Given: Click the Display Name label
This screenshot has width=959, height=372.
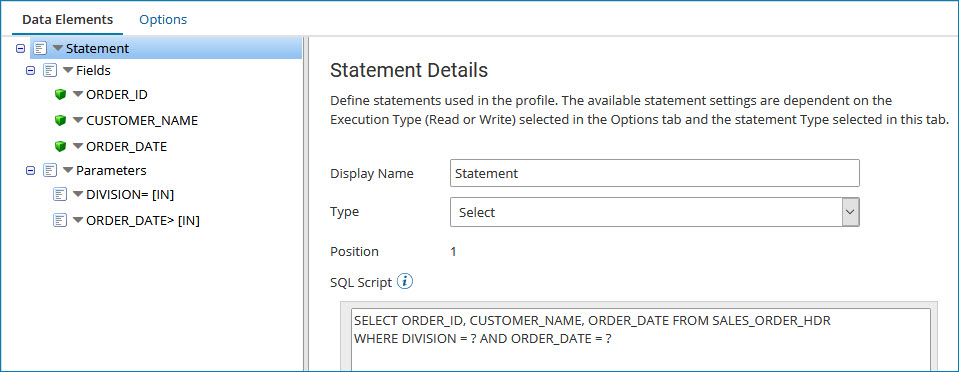Looking at the screenshot, I should [x=372, y=174].
